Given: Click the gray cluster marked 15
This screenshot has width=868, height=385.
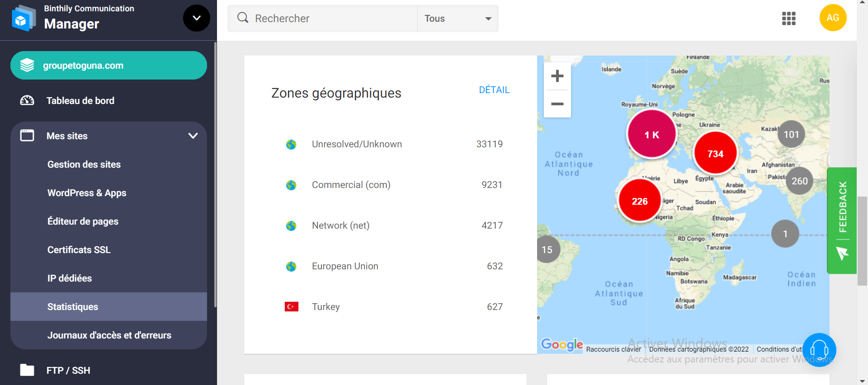Looking at the screenshot, I should point(548,249).
